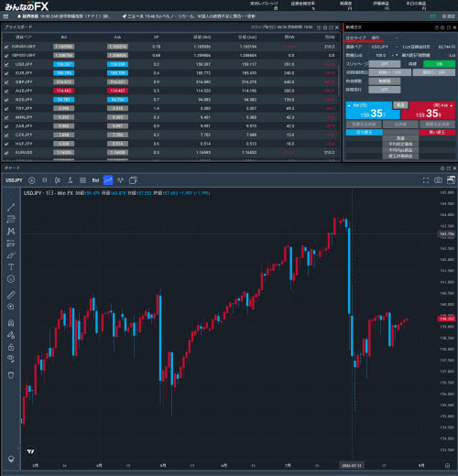Open chart axis settings gear at bottom right
The height and width of the screenshot is (476, 458).
tap(447, 466)
